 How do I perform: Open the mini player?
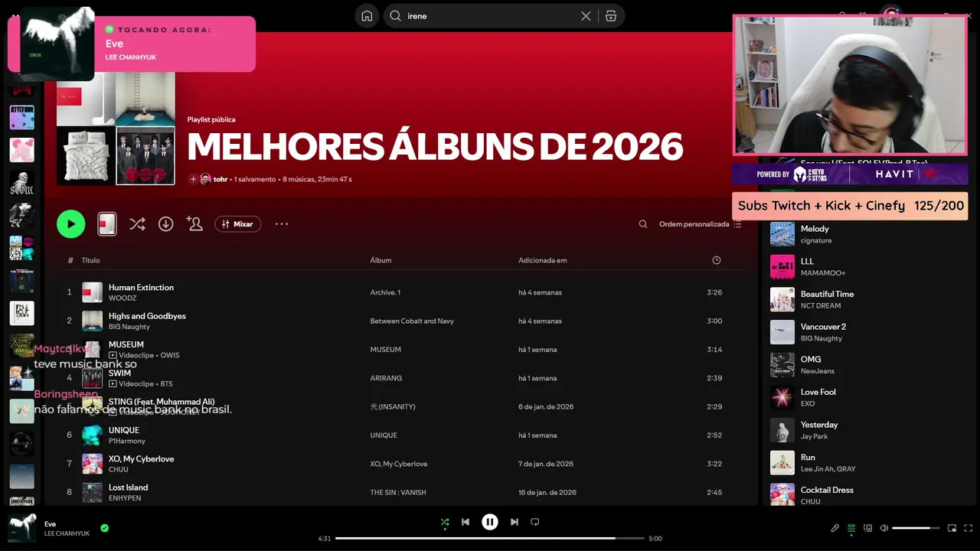click(952, 528)
